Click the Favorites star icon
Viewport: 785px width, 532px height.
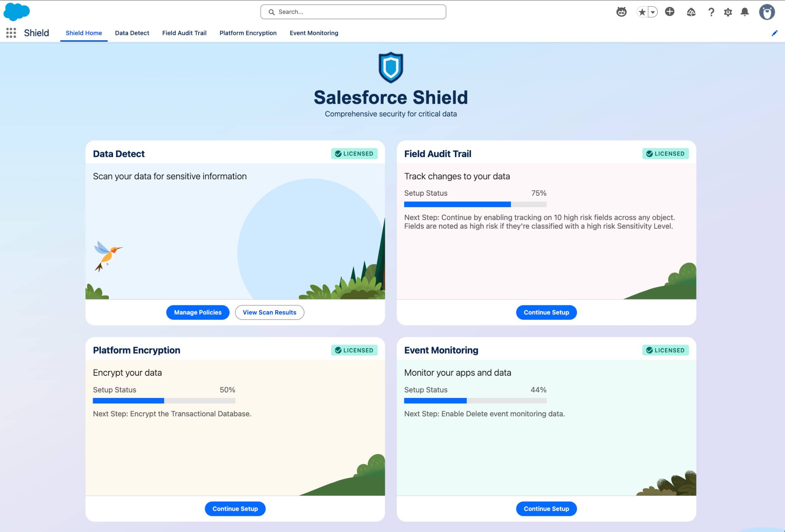[642, 12]
